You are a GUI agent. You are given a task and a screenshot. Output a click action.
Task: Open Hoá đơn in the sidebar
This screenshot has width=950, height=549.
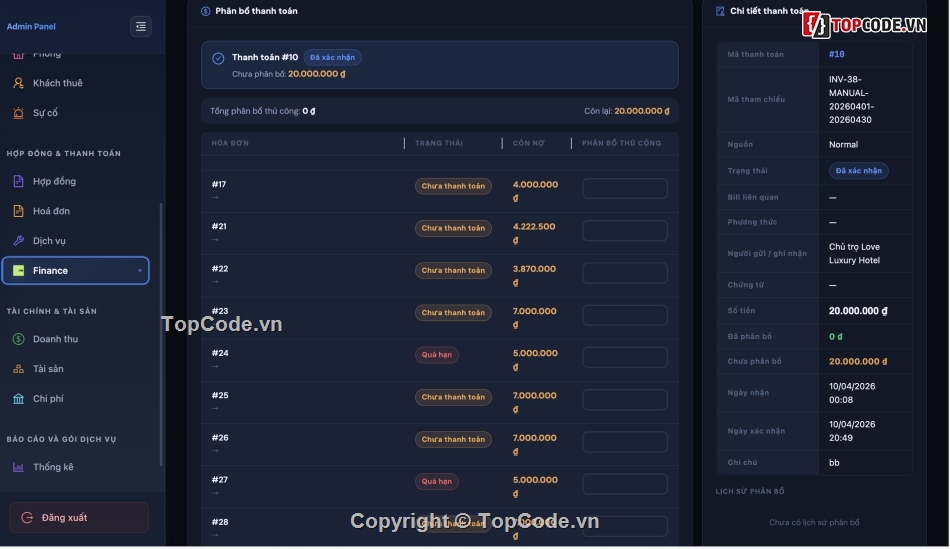click(x=76, y=211)
